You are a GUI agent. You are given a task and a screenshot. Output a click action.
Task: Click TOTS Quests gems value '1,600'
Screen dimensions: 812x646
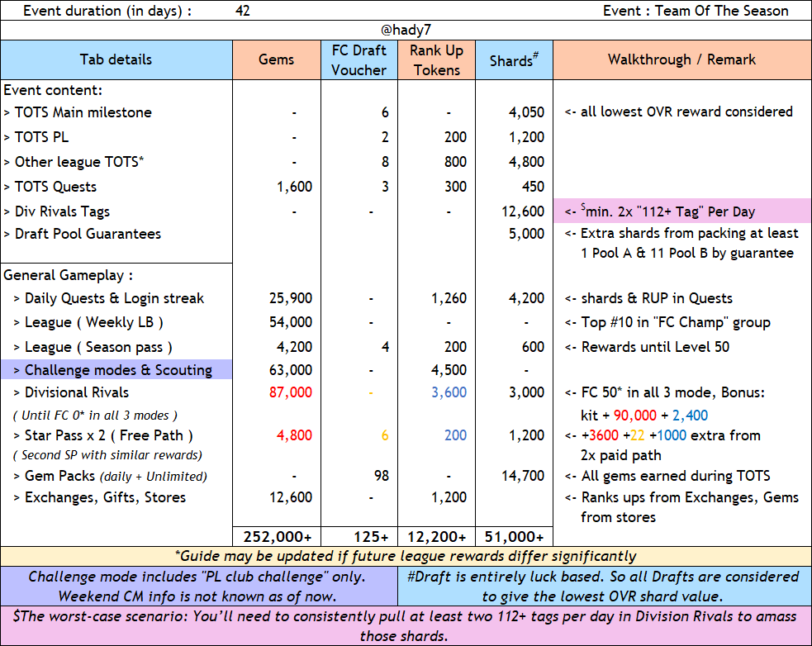pyautogui.click(x=294, y=187)
